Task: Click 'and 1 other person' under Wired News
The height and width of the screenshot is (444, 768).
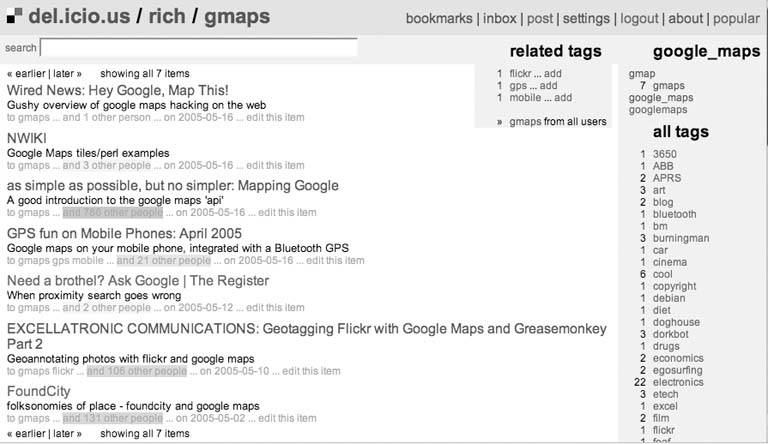Action: [x=106, y=118]
